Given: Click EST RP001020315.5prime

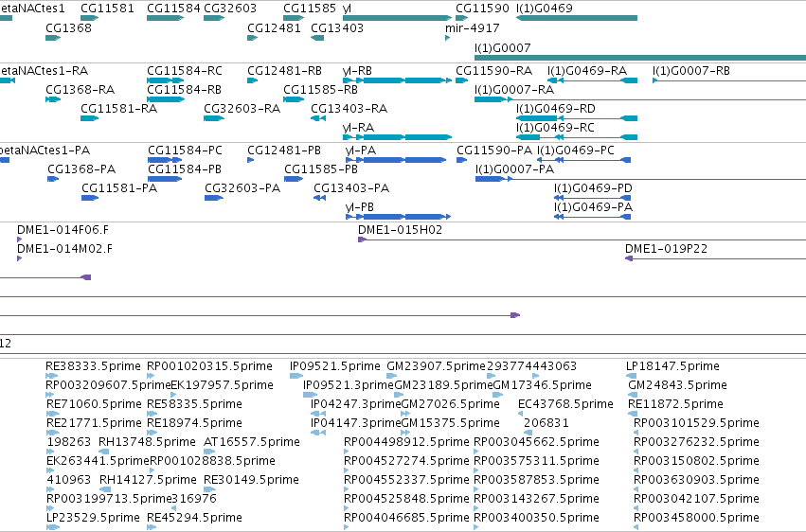Looking at the screenshot, I should [x=209, y=366].
